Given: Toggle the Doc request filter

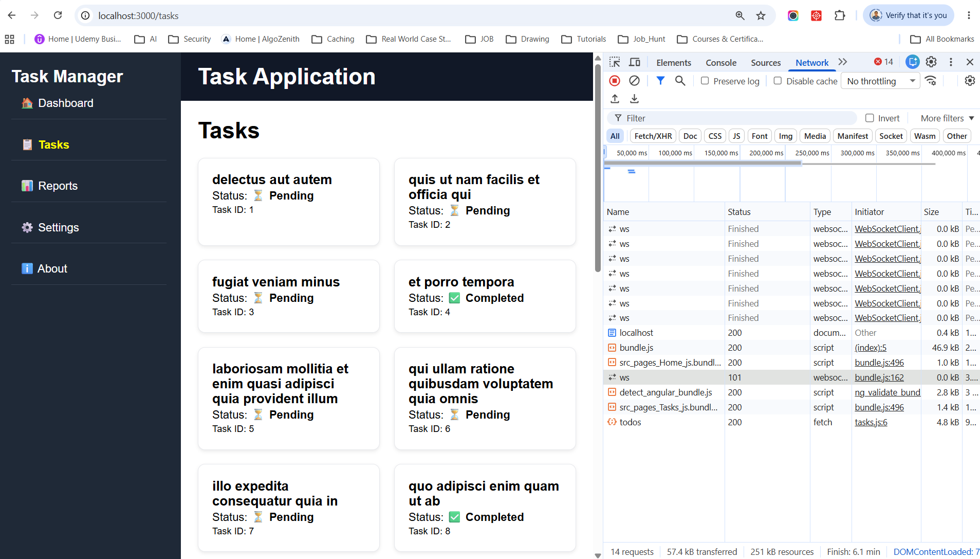Looking at the screenshot, I should pos(690,136).
